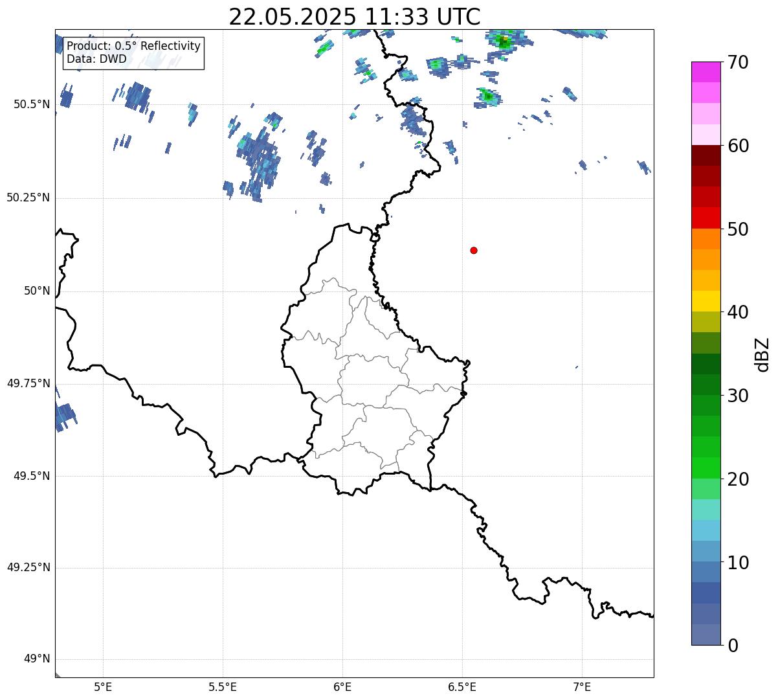Screen dimensions: 778x700
Task: Pick the dark maroon colorbar swatch below 60
Action: pos(706,155)
